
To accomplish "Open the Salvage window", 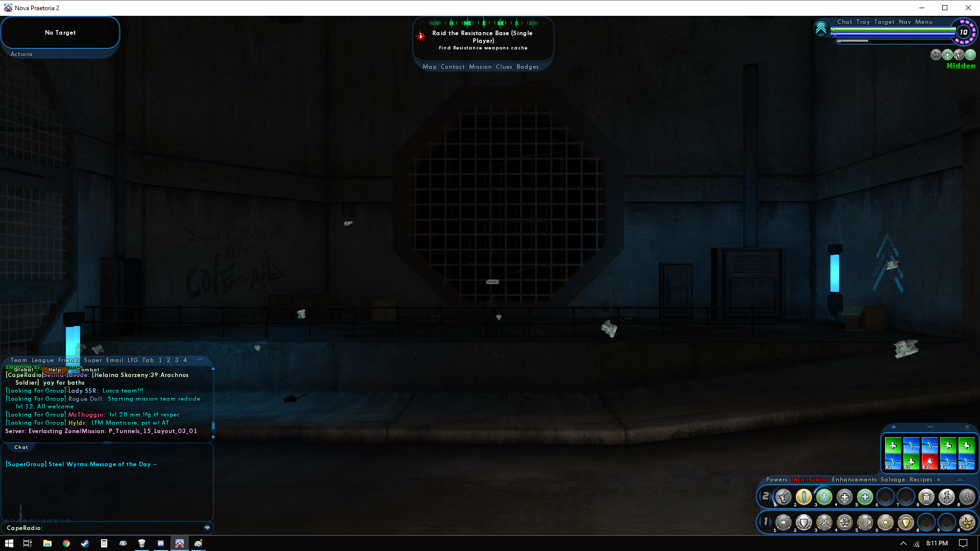I will click(893, 480).
